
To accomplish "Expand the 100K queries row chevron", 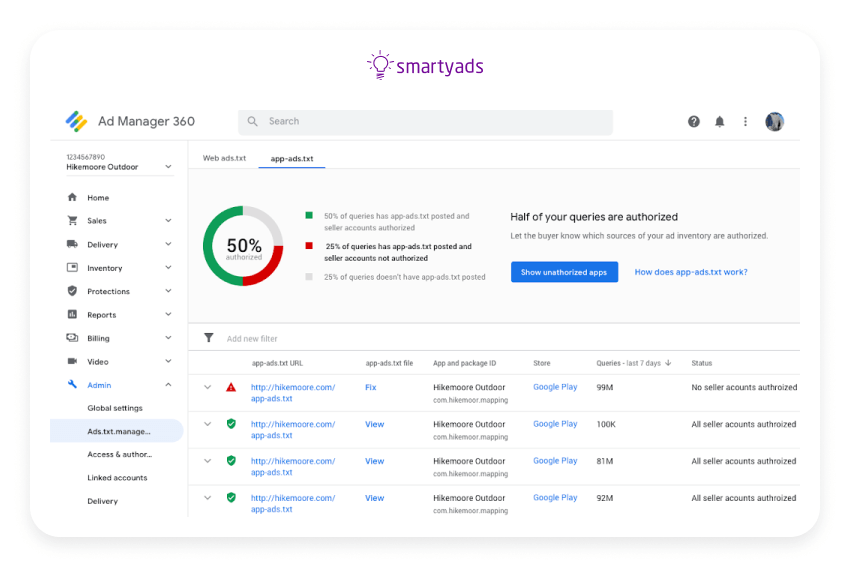I will tap(207, 424).
